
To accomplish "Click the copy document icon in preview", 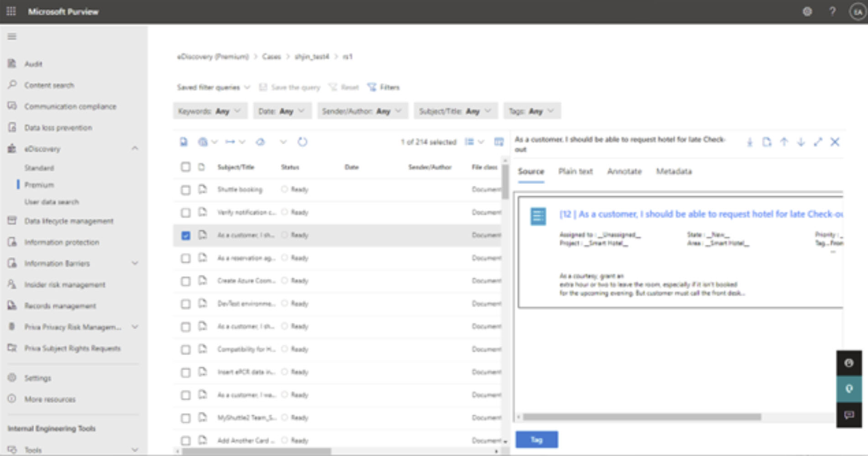I will [x=767, y=142].
